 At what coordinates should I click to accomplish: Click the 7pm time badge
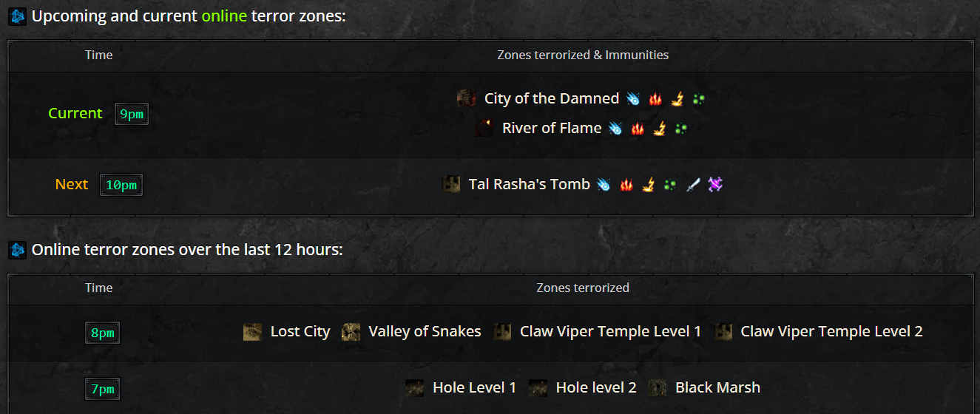[x=102, y=389]
